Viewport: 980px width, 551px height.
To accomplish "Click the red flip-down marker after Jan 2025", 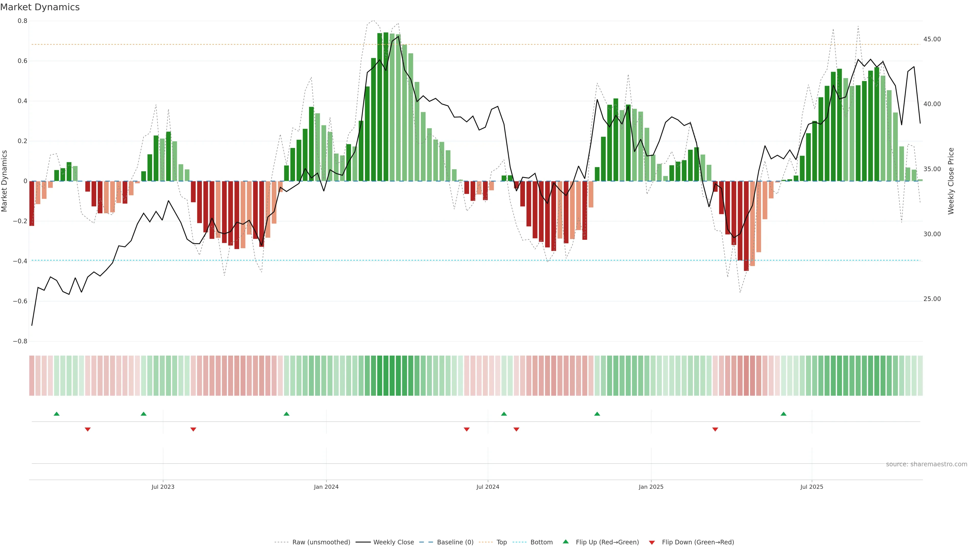I will click(715, 429).
